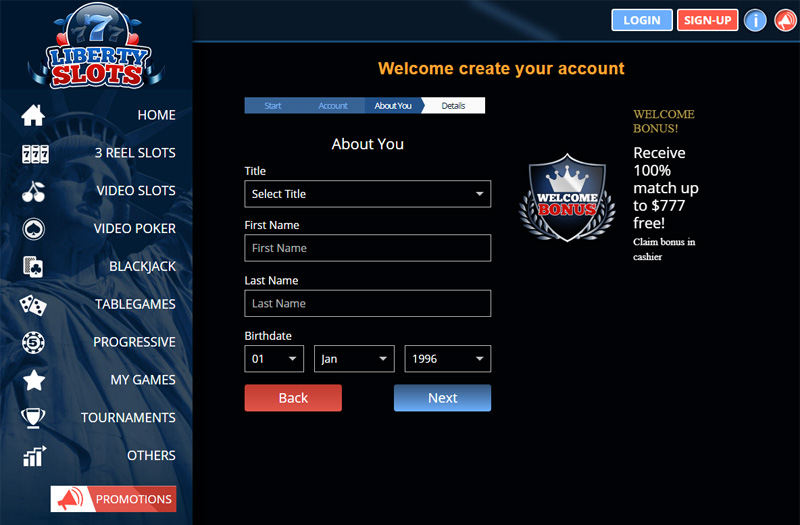Click the Home house icon
The image size is (800, 525).
(33, 115)
